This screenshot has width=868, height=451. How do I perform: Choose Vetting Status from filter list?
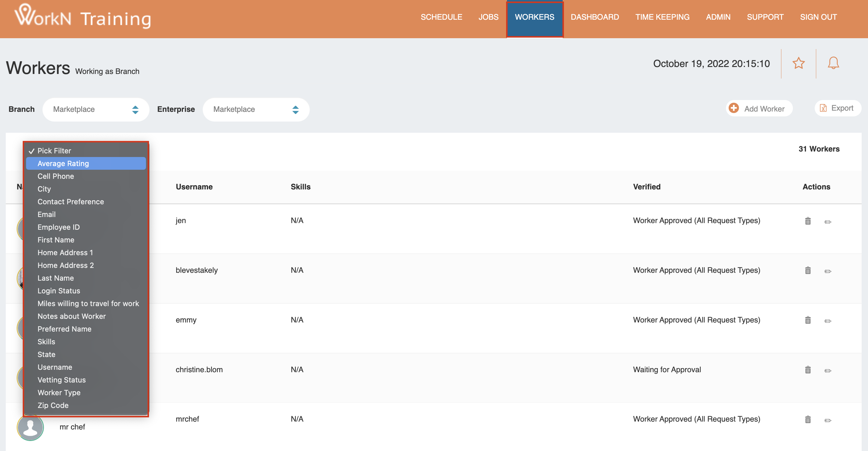click(62, 380)
